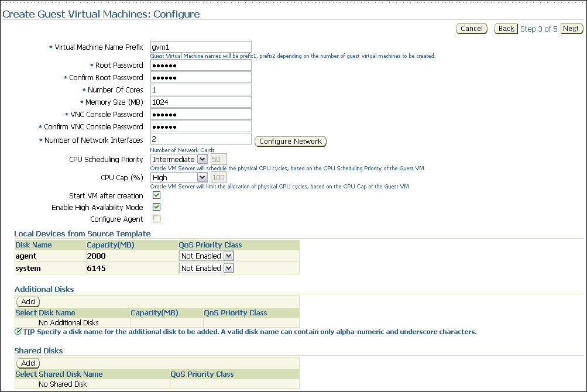Image resolution: width=587 pixels, height=392 pixels.
Task: Open the CPU Cap (%) dropdown
Action: 178,177
